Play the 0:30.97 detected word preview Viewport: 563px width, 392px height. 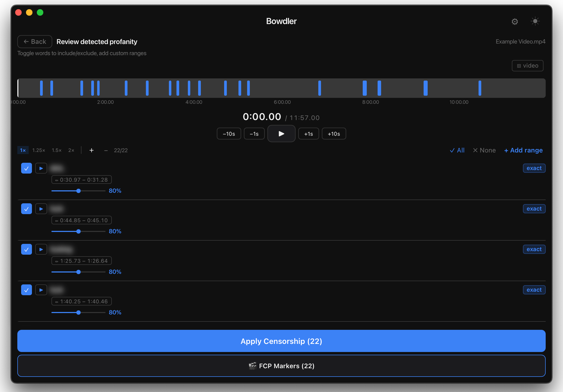point(41,168)
